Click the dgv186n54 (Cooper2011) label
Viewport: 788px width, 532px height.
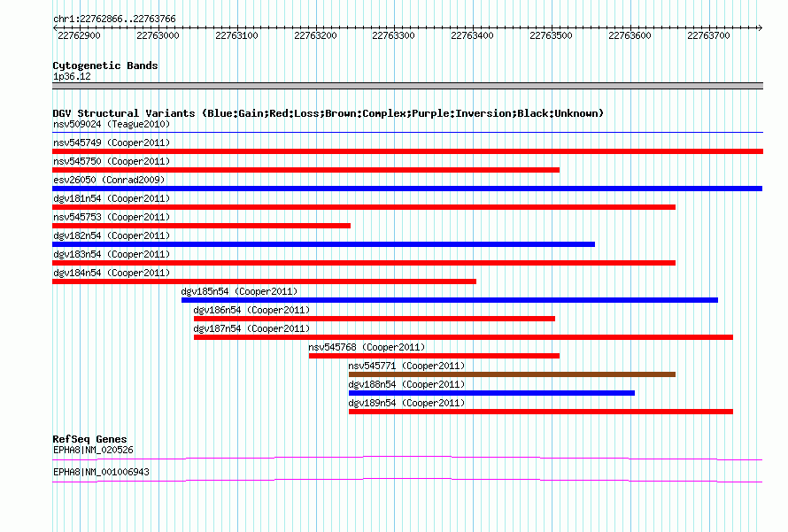click(x=251, y=310)
